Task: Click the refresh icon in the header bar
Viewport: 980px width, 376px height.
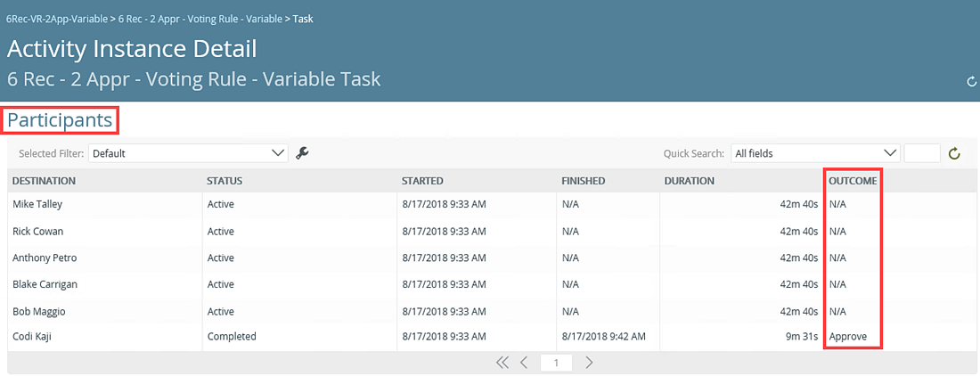Action: point(971,82)
